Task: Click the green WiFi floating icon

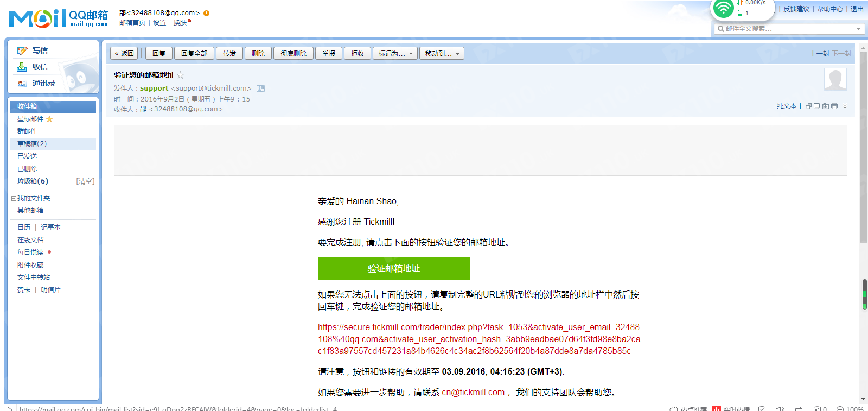Action: point(723,9)
